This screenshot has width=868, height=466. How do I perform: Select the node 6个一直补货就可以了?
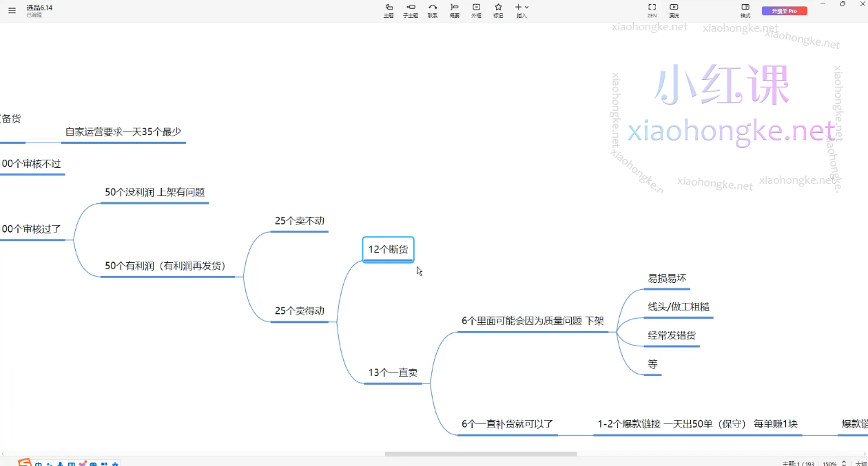tap(508, 424)
